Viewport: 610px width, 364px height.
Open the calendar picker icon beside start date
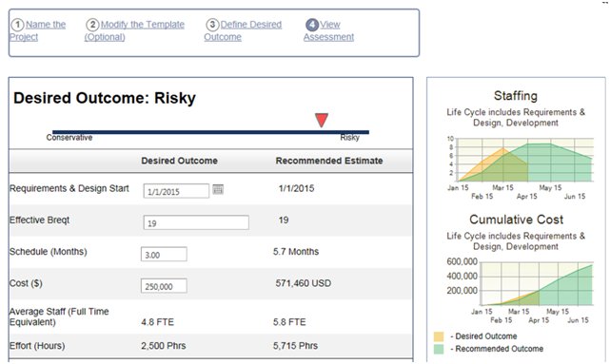[218, 189]
